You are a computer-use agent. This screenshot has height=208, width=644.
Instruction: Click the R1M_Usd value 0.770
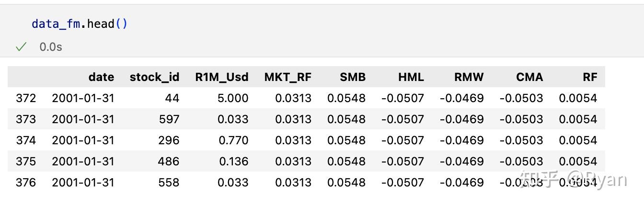tap(233, 140)
